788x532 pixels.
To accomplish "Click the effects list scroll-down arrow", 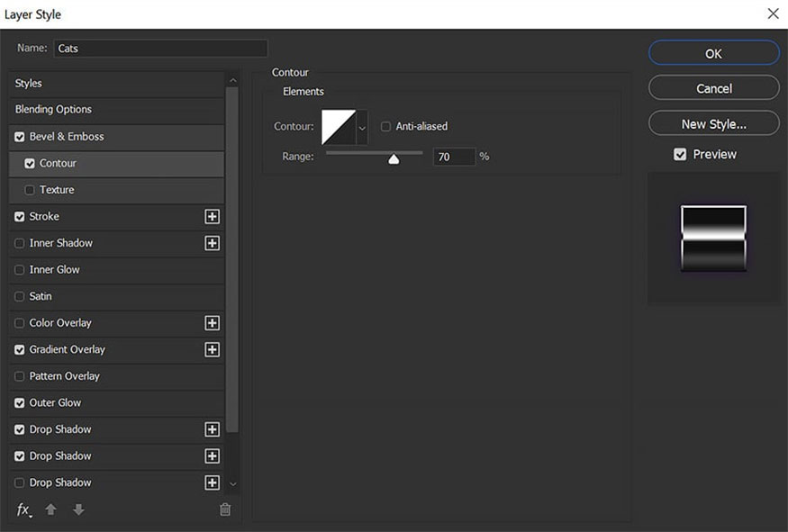I will click(232, 484).
